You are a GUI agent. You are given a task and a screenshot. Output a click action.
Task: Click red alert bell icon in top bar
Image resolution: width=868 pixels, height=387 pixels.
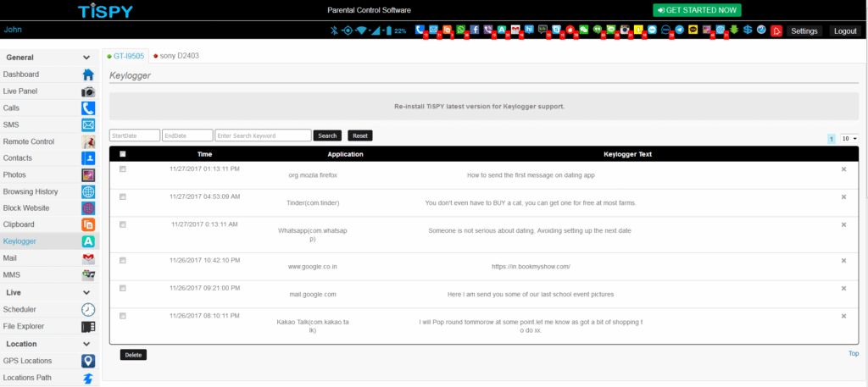point(776,31)
